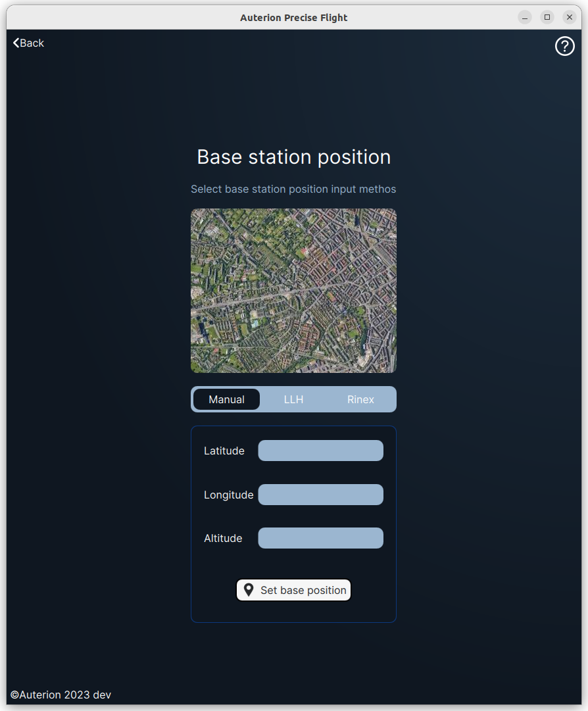This screenshot has width=588, height=711.
Task: Select the Altitude text box
Action: point(320,538)
